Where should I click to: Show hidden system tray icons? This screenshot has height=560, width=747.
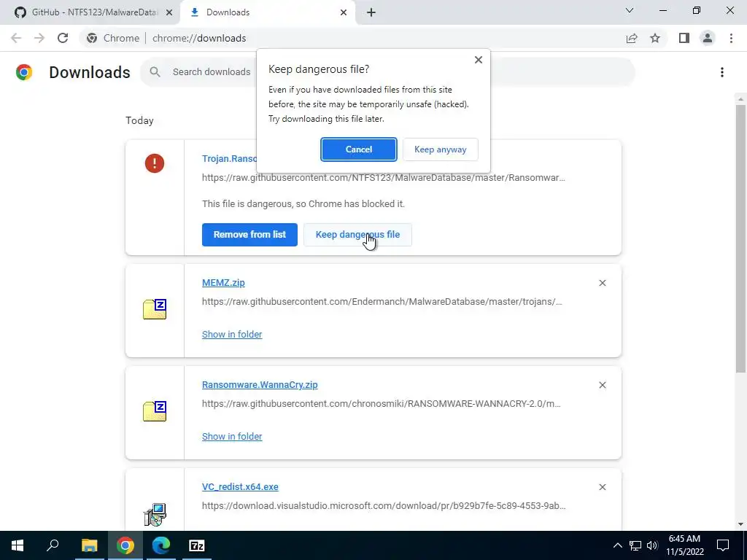(x=617, y=545)
